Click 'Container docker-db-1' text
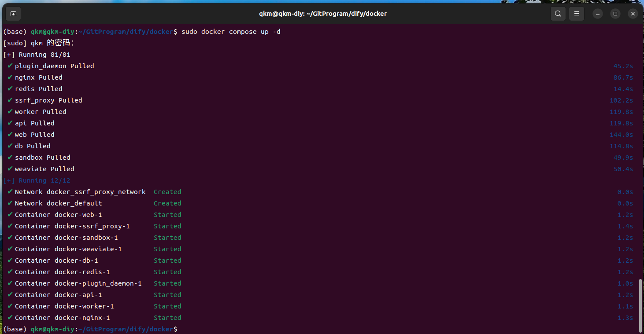Viewport: 644px width, 334px height. click(56, 261)
